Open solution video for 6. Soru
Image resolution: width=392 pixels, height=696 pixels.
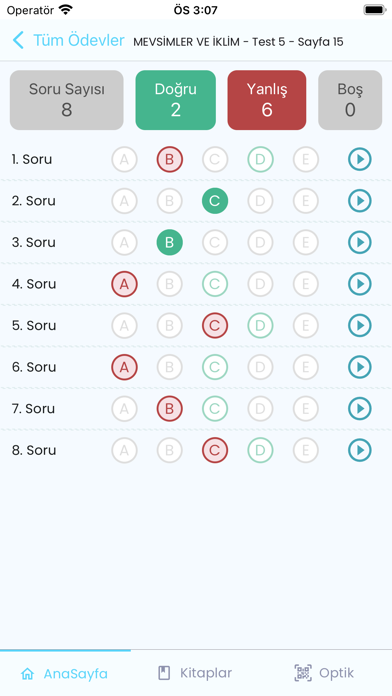point(359,367)
